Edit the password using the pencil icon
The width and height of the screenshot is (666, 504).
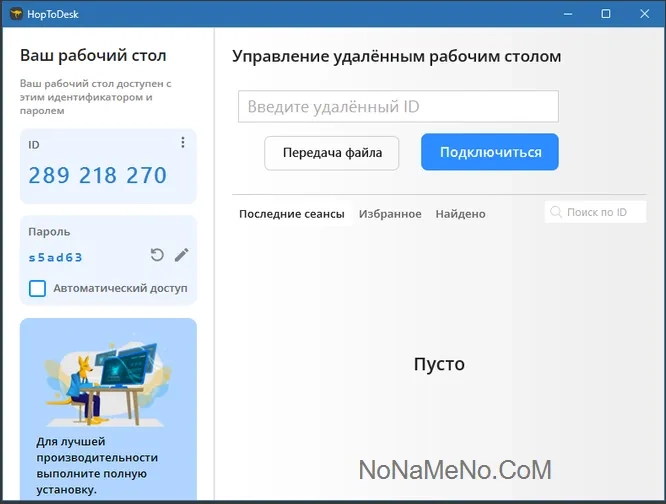tap(181, 255)
